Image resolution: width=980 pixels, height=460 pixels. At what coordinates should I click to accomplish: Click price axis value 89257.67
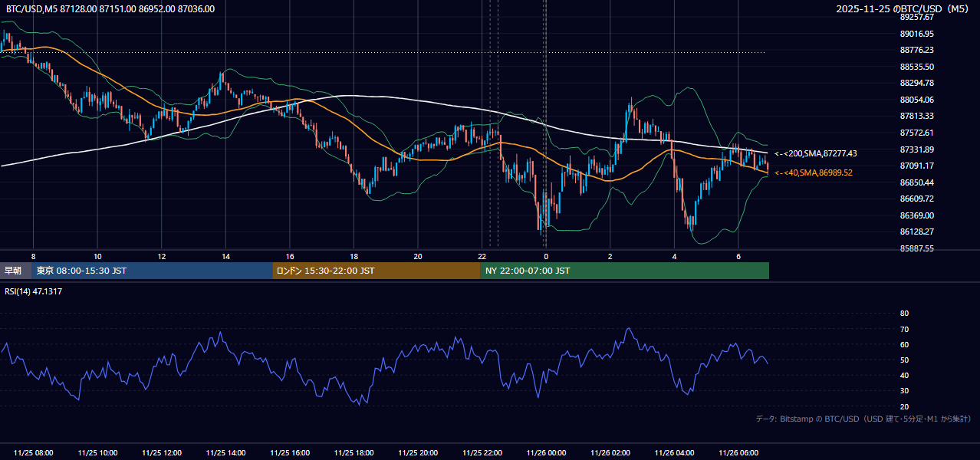point(916,17)
